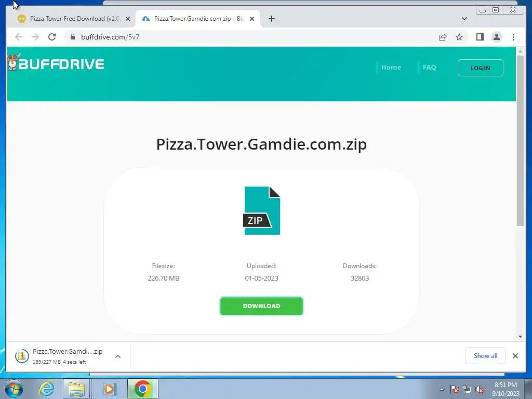Screen dimensions: 532x399
Task: Click the browser forward arrow
Action: (x=35, y=37)
